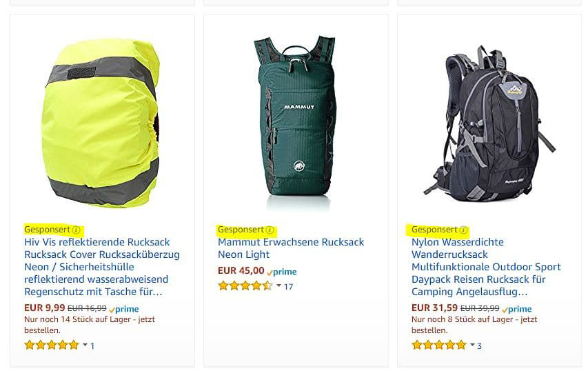Screen dimensions: 588x371
Task: Click prime badge next to EUR 45,00
Action: coord(282,272)
